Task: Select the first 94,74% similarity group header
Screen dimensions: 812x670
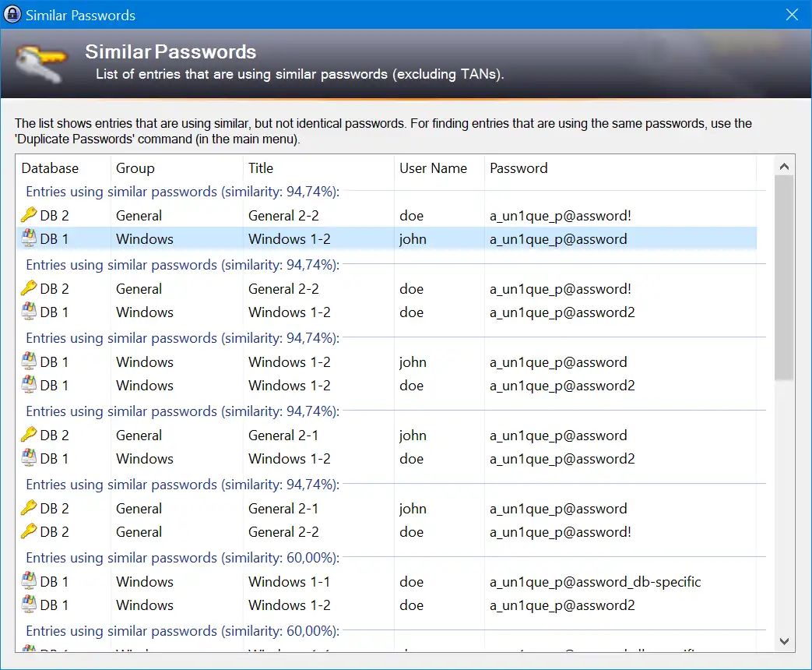Action: pyautogui.click(x=182, y=192)
